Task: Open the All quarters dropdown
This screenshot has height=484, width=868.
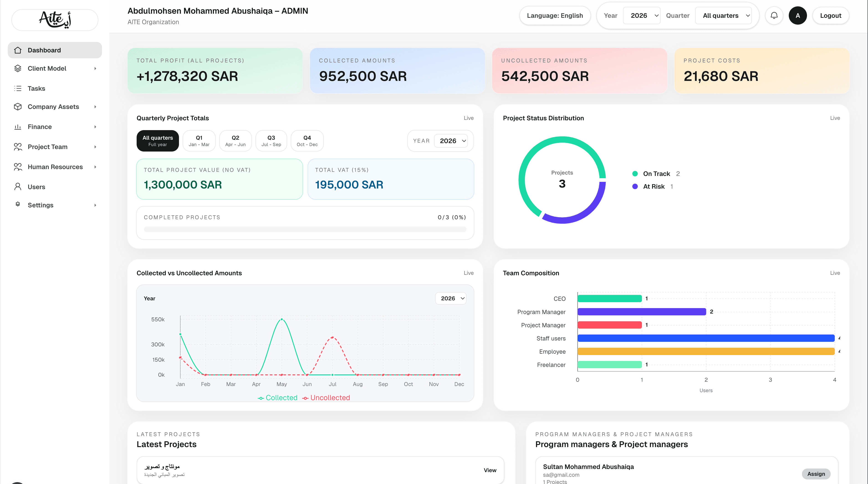Action: click(723, 15)
